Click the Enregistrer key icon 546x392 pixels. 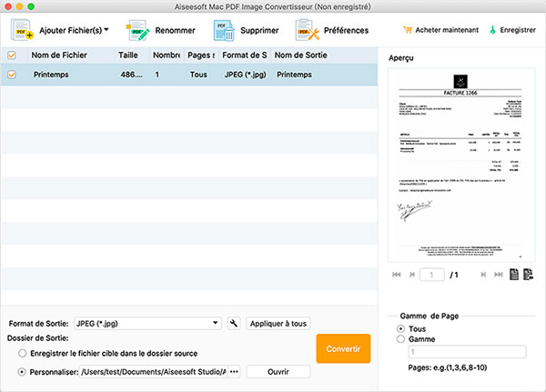point(492,30)
